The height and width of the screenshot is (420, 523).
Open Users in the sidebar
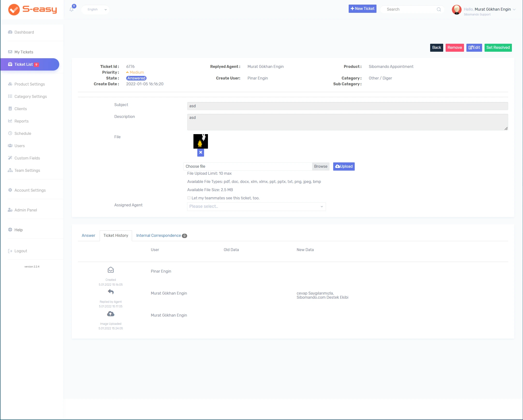point(19,146)
